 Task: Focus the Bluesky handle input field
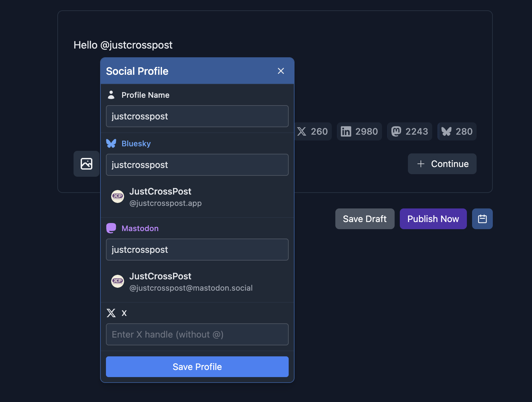pyautogui.click(x=197, y=165)
